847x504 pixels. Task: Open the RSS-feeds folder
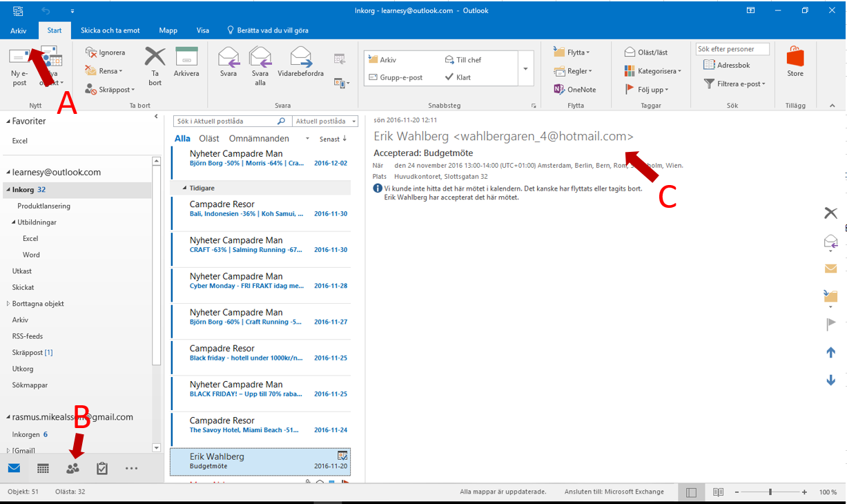[x=28, y=336]
